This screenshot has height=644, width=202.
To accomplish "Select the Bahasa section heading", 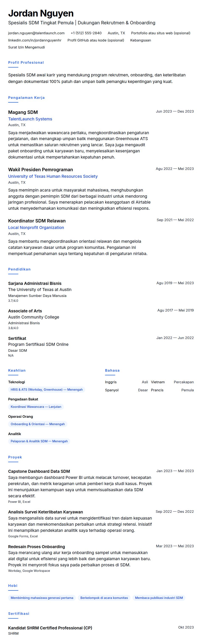I will [112, 371].
